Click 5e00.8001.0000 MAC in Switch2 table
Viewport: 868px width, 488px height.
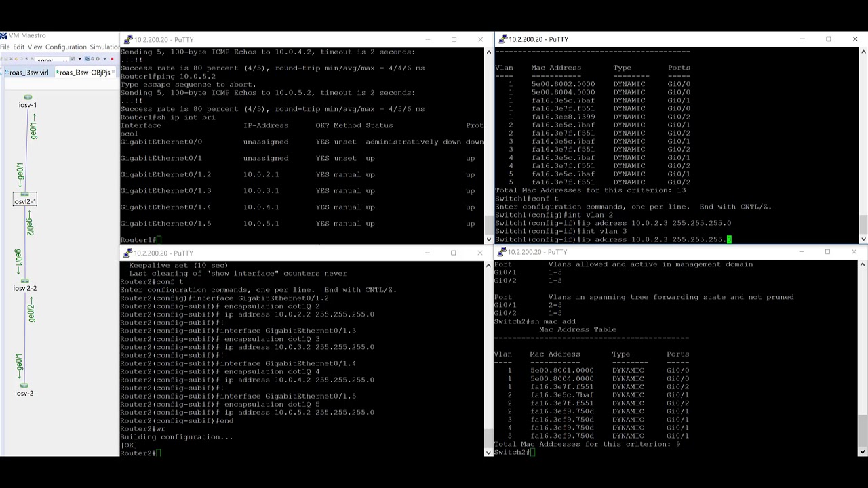pyautogui.click(x=561, y=371)
